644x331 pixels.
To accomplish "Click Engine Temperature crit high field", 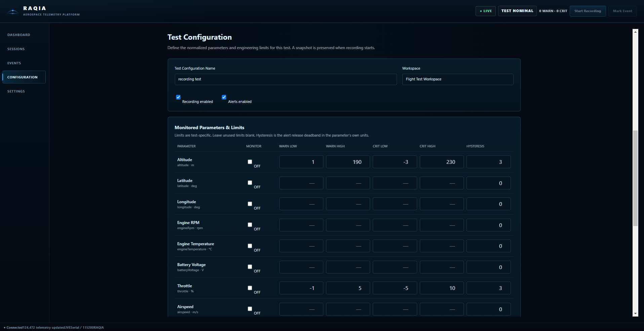I will [x=442, y=246].
